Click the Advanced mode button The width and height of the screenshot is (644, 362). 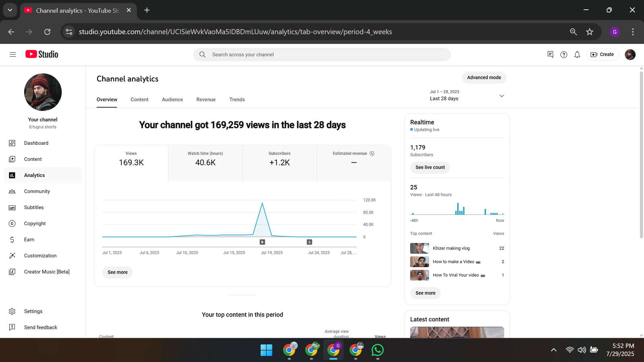tap(484, 78)
